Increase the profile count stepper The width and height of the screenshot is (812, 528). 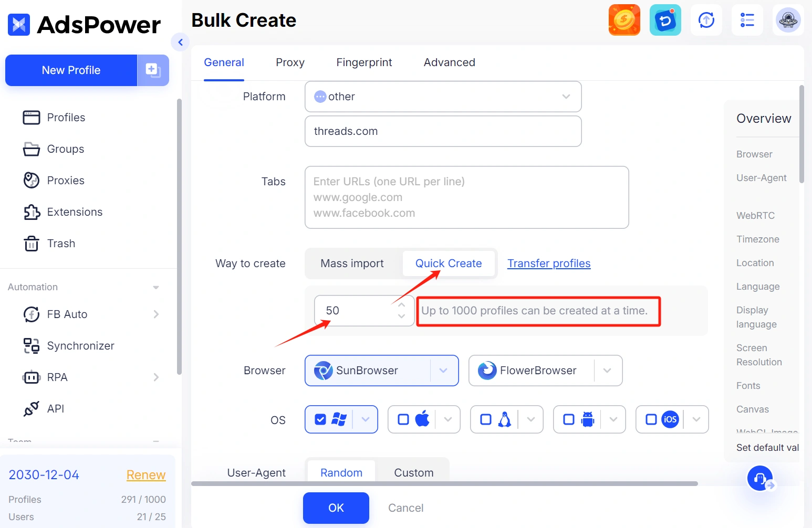[x=402, y=304]
